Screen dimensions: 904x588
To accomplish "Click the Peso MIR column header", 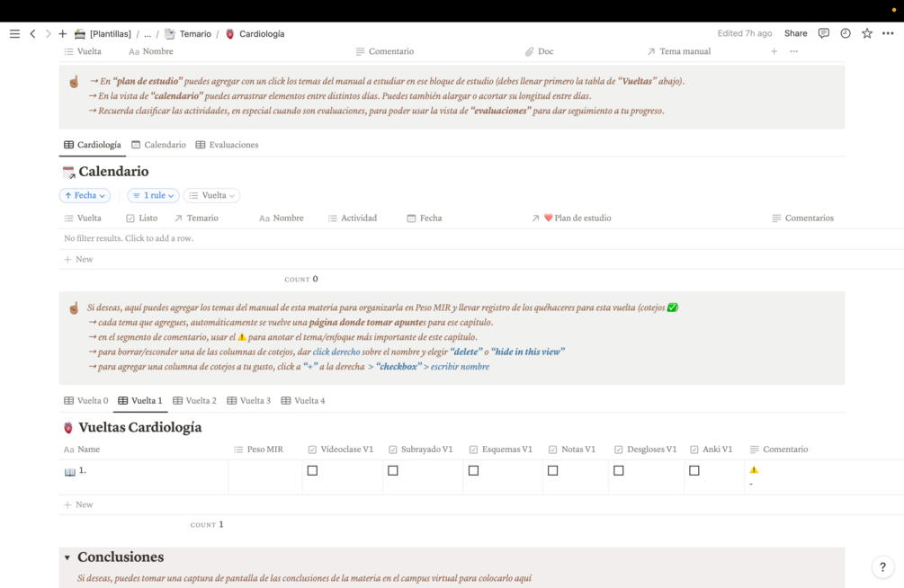I will 258,449.
